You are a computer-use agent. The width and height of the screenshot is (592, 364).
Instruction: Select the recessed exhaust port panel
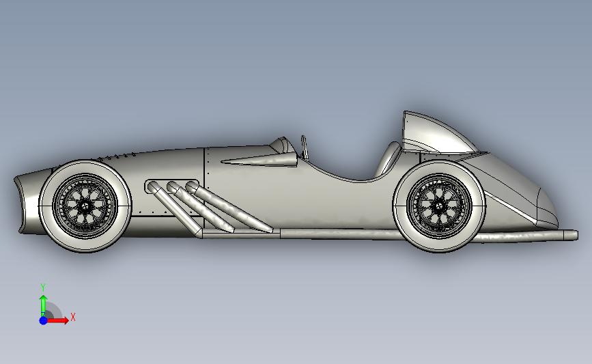click(172, 187)
